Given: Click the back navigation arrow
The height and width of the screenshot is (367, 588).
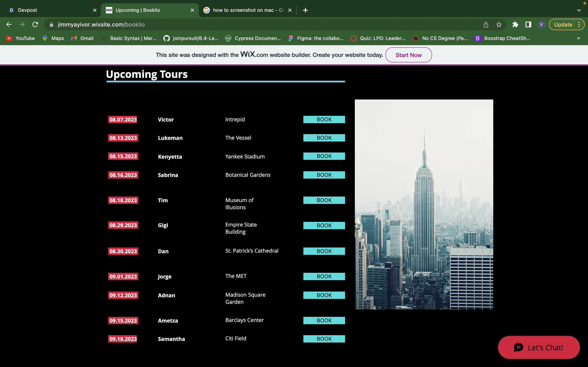Looking at the screenshot, I should point(9,24).
